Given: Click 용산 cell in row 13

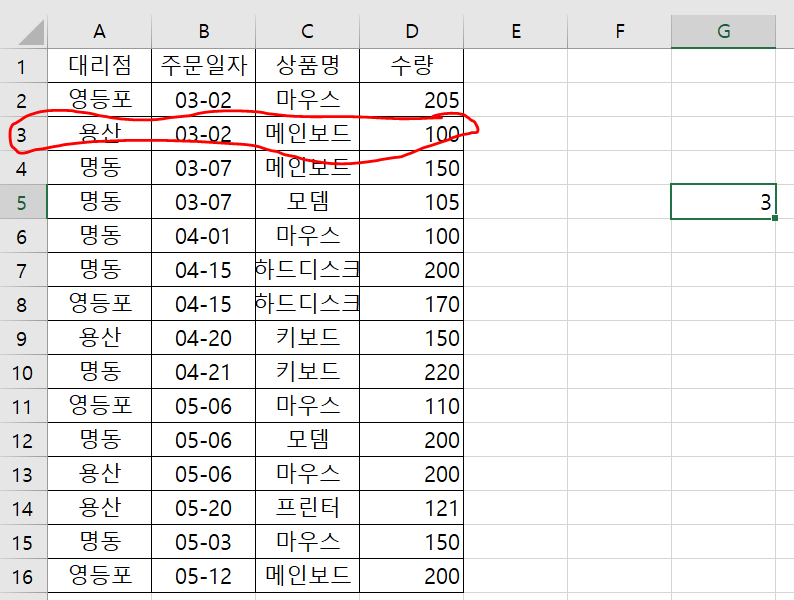Looking at the screenshot, I should [100, 474].
